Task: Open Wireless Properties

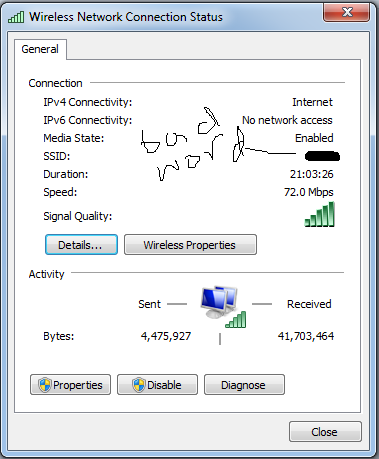Action: coord(190,245)
